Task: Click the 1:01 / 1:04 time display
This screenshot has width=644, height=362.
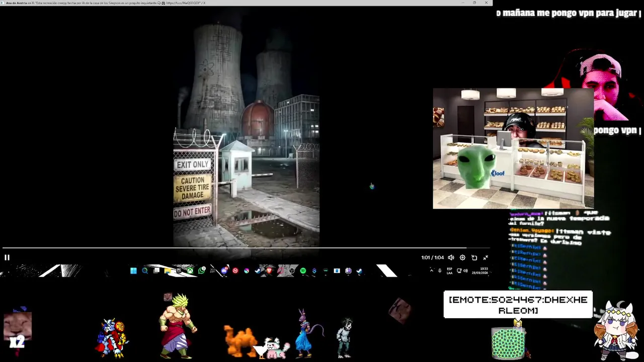Action: [x=433, y=257]
